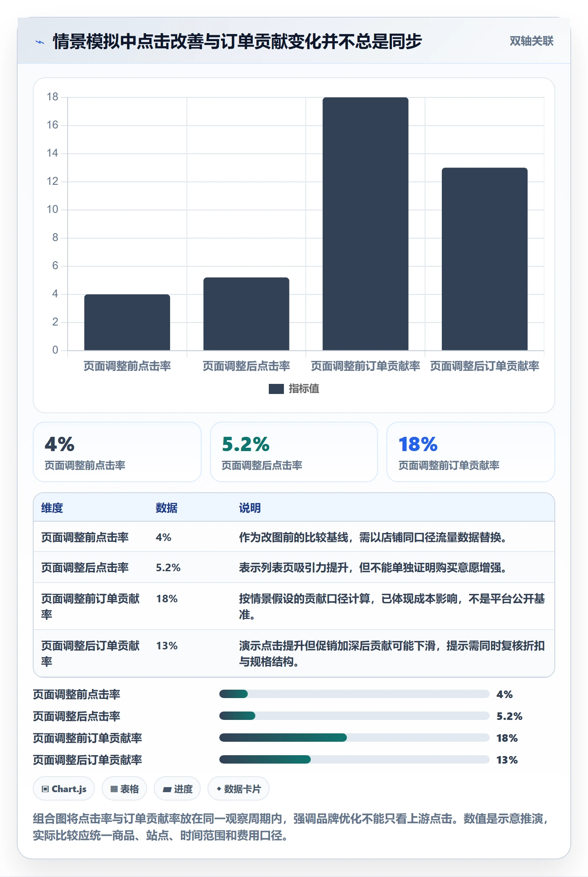The width and height of the screenshot is (588, 877).
Task: Click the 页面调整前点击率 bar in the chart
Action: pos(127,322)
